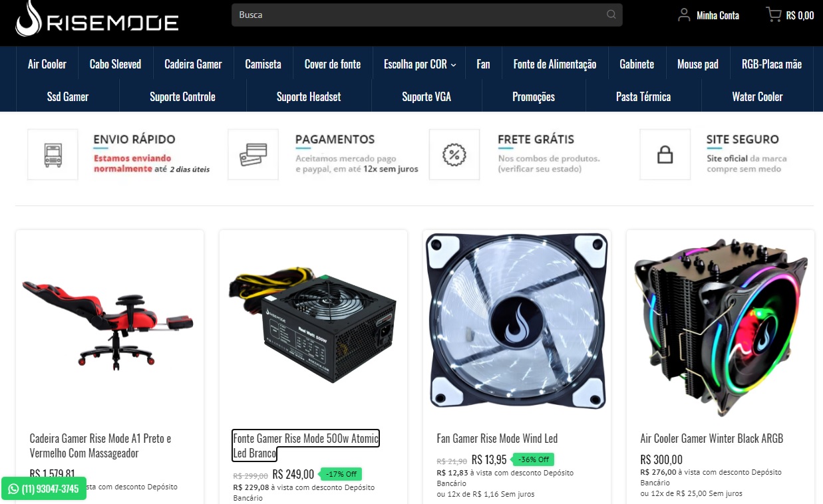Click the Wind Led fan image
823x504 pixels.
[517, 322]
